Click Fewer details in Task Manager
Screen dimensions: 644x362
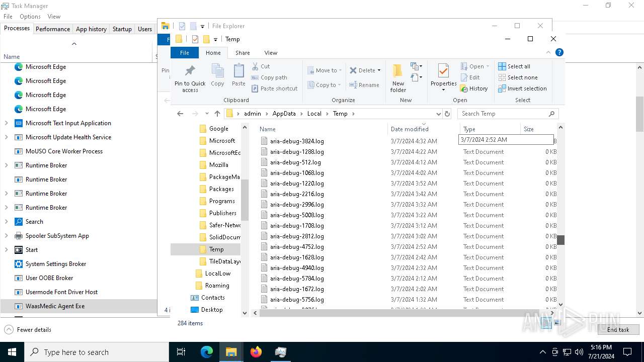[28, 330]
